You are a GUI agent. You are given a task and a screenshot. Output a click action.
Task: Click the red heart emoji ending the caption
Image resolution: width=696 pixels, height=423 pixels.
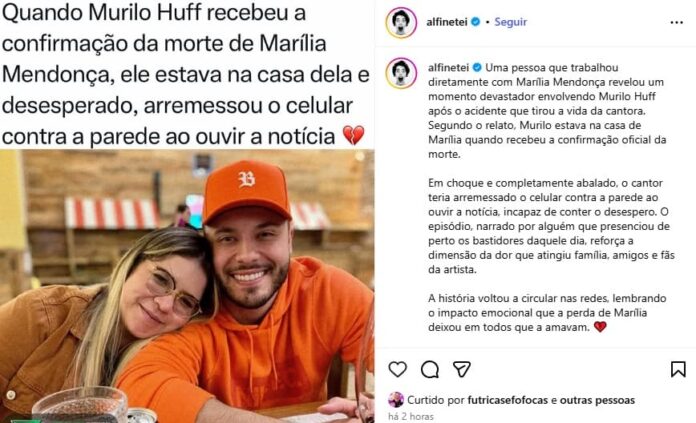tap(600, 327)
